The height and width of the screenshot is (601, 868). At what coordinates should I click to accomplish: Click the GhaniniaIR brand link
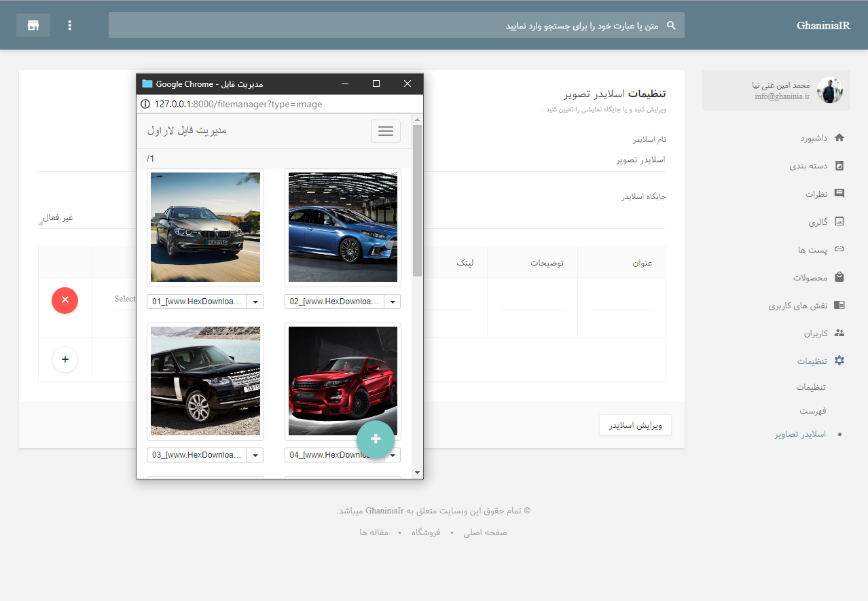823,25
